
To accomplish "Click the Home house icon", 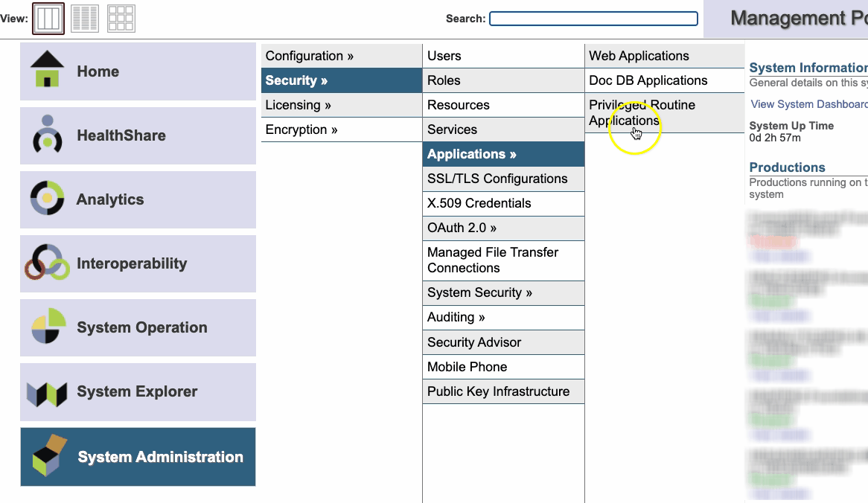I will pyautogui.click(x=47, y=68).
